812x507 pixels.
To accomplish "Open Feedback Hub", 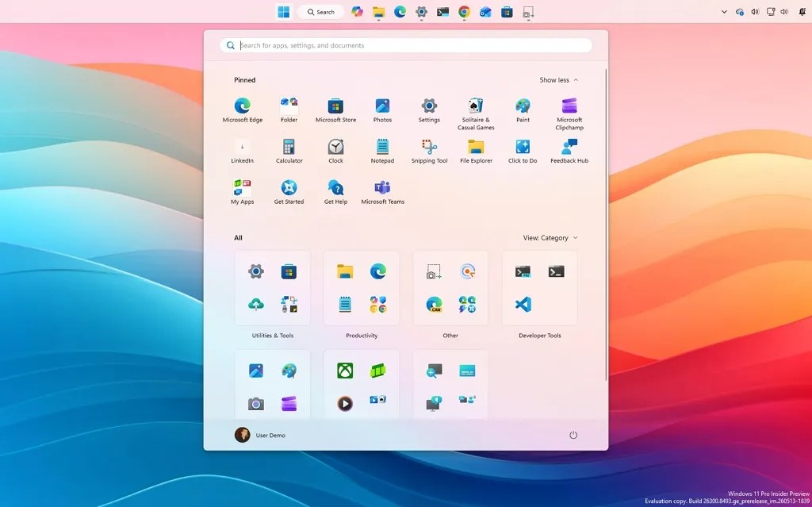I will tap(569, 152).
